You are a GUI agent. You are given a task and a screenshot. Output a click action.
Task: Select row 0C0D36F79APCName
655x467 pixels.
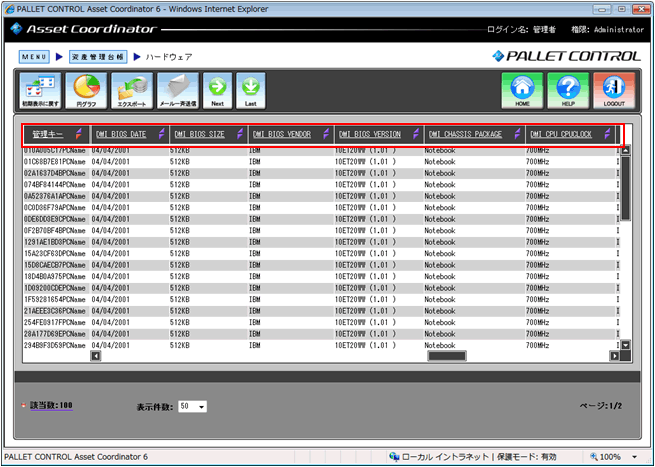(x=321, y=208)
